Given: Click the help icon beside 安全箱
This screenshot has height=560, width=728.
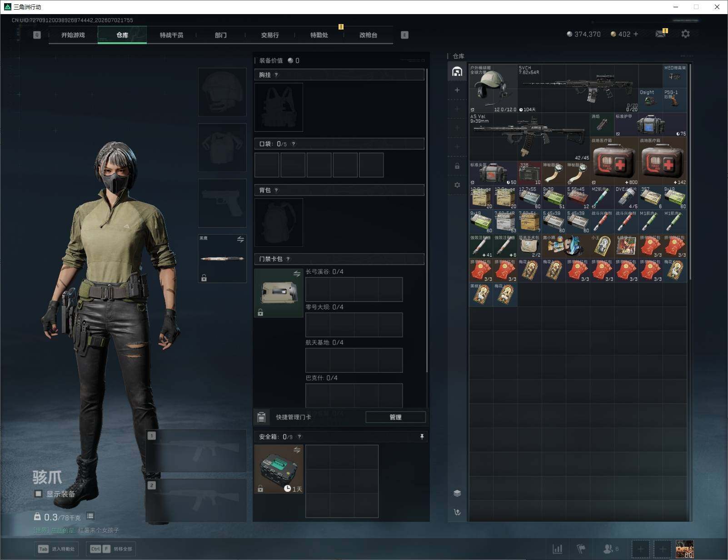Looking at the screenshot, I should click(x=299, y=437).
